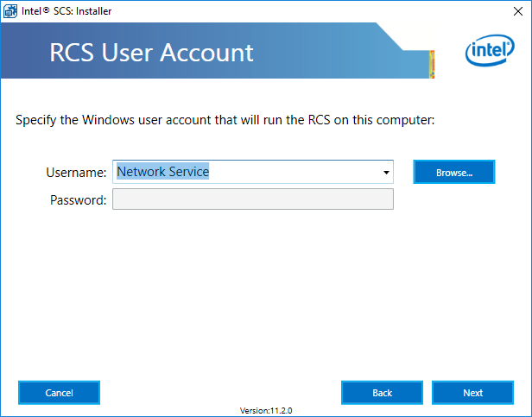Proceed with the Next button
The width and height of the screenshot is (532, 417).
pos(472,393)
